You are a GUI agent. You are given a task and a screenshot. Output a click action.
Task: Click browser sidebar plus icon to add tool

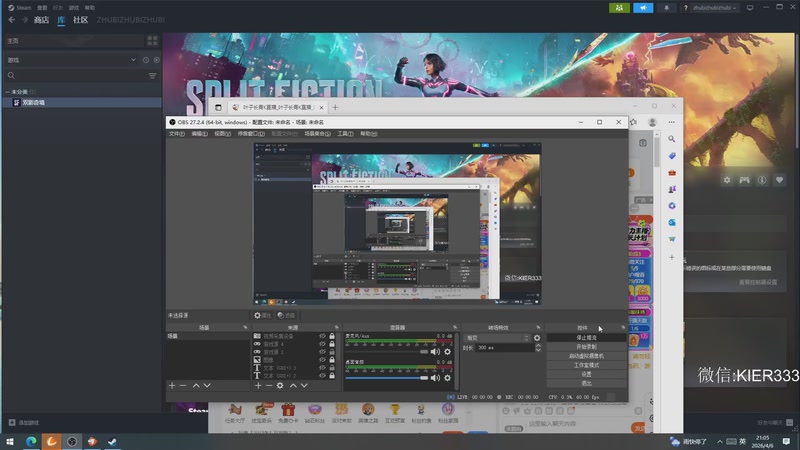coord(672,257)
